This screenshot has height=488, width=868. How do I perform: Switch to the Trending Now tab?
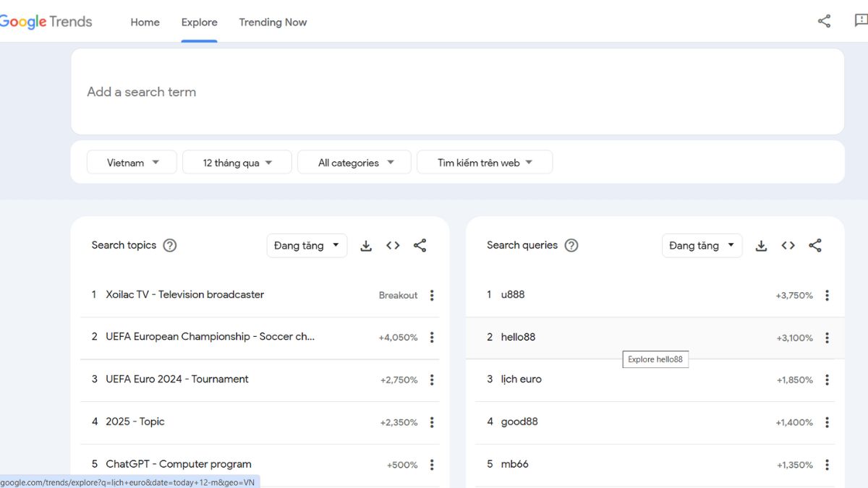point(273,22)
